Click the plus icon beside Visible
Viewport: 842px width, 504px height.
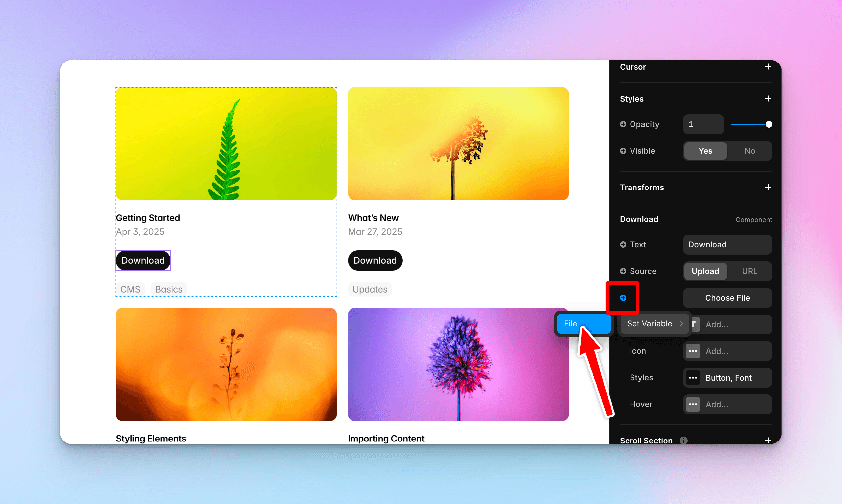pos(623,151)
